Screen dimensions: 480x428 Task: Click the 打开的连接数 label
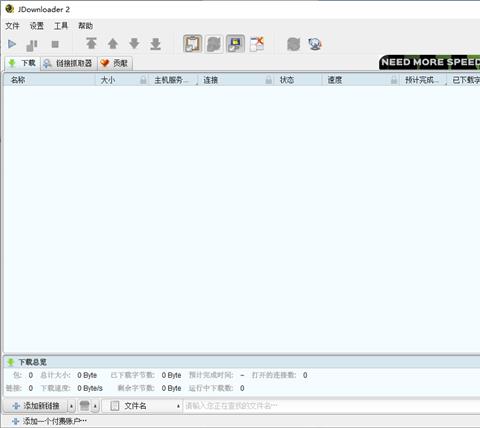click(x=274, y=375)
